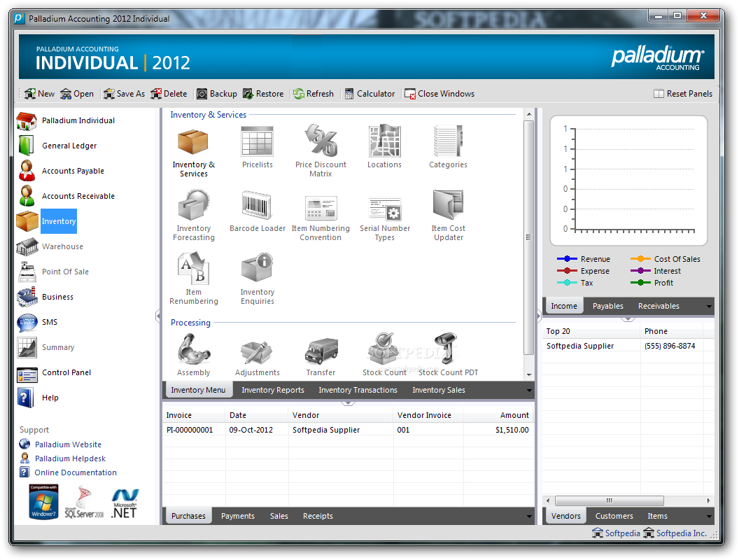Select Palladium Individual in sidebar
739x560 pixels.
tap(66, 120)
